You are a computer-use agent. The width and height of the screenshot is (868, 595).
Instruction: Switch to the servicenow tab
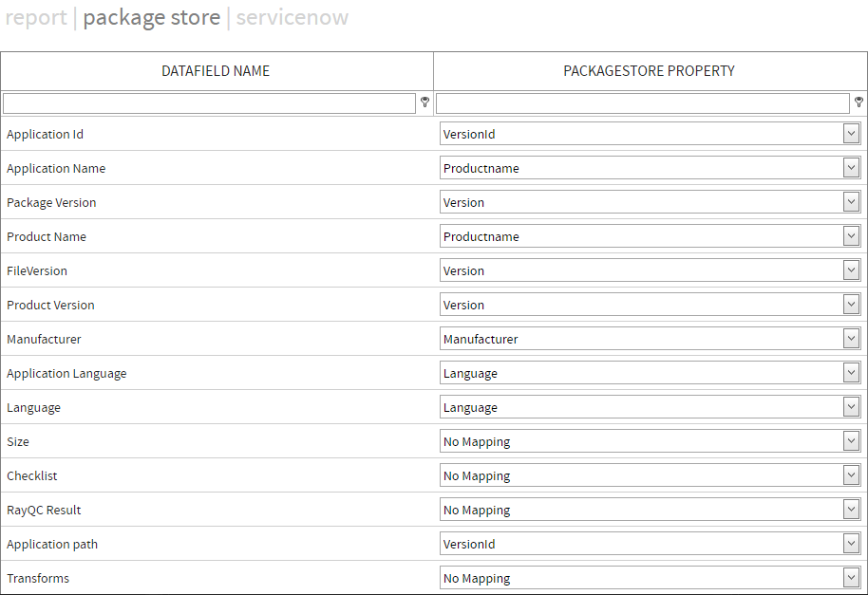pyautogui.click(x=292, y=17)
